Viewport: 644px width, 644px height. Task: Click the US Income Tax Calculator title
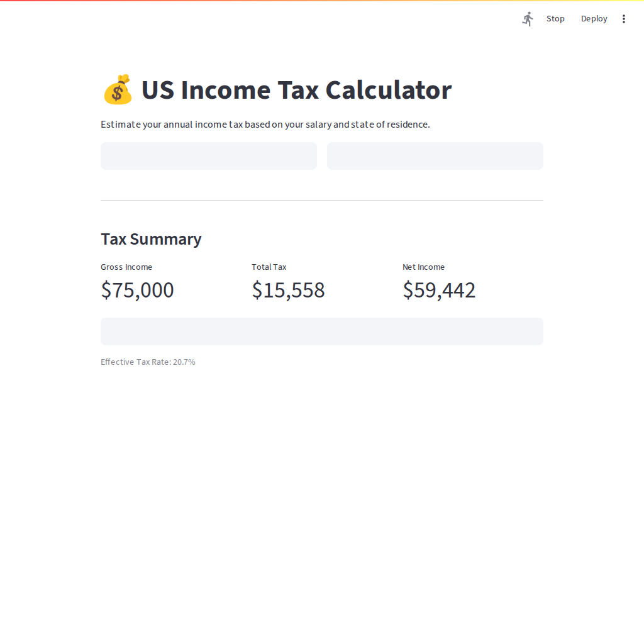pyautogui.click(x=296, y=90)
